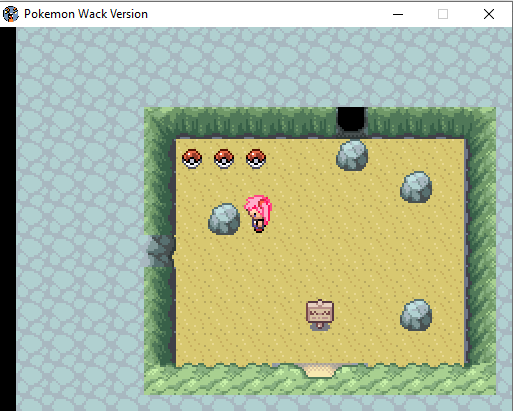Close the Pokemon Wack Version window
Viewport: 513px width, 411px height.
tap(489, 14)
